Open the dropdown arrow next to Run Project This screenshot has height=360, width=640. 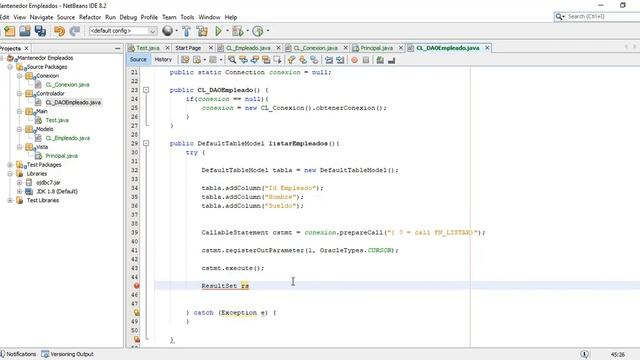click(227, 31)
